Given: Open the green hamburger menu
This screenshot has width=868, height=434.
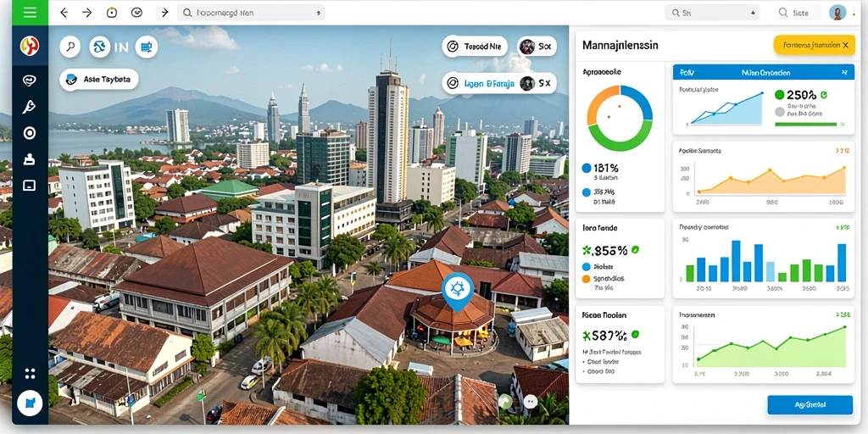Looking at the screenshot, I should tap(30, 12).
